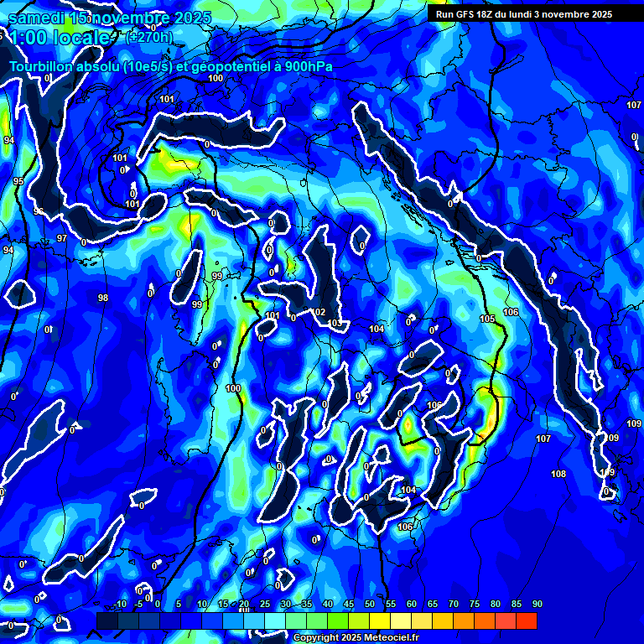Viewport: 644px width, 644px height.
Task: Click the '1:00 locale' time text
Action: [60, 38]
